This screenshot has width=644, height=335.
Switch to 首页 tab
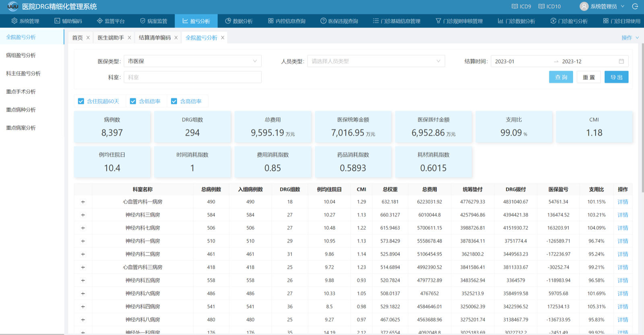click(x=77, y=37)
